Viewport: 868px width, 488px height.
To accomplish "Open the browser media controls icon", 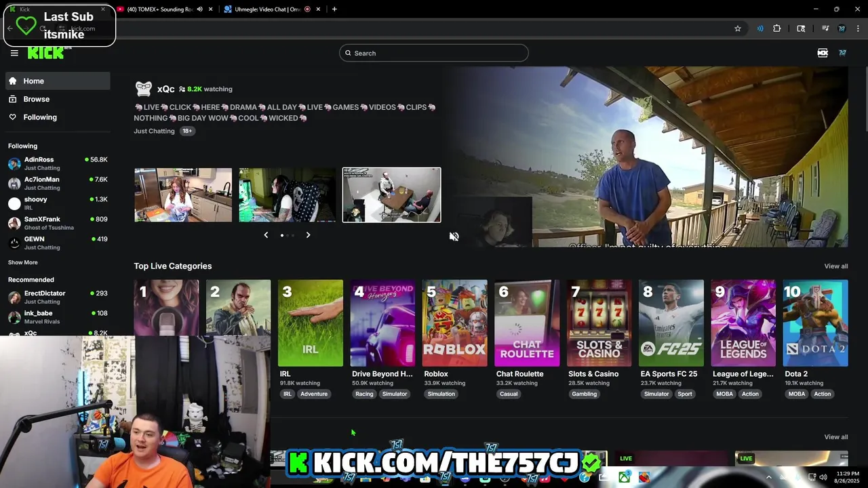I will (x=825, y=28).
